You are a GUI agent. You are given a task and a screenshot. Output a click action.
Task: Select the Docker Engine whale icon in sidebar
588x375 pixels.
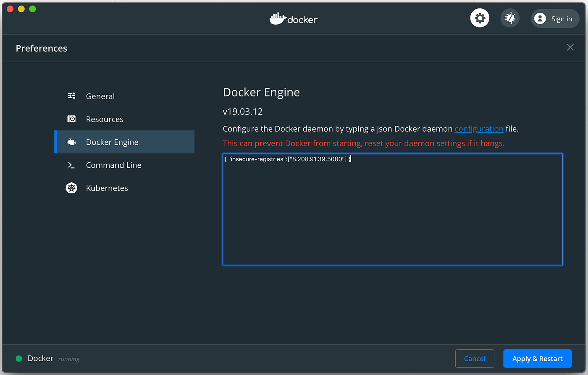(x=71, y=142)
